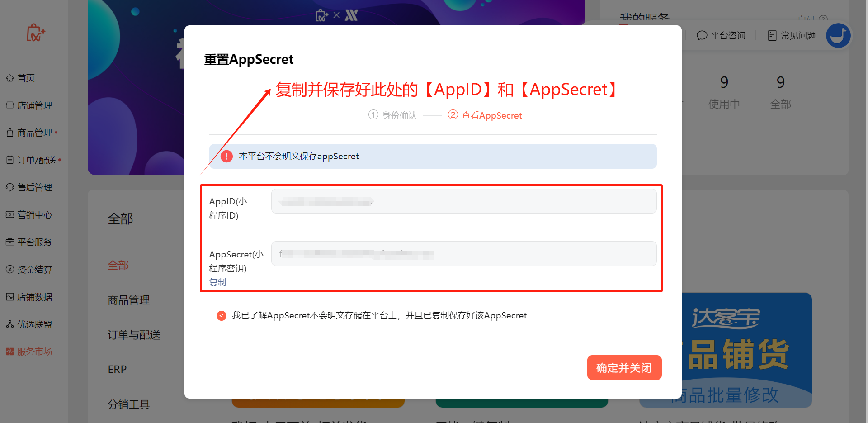Toggle the AppSecret acknowledgement checkbox
Image resolution: width=868 pixels, height=423 pixels.
point(222,316)
